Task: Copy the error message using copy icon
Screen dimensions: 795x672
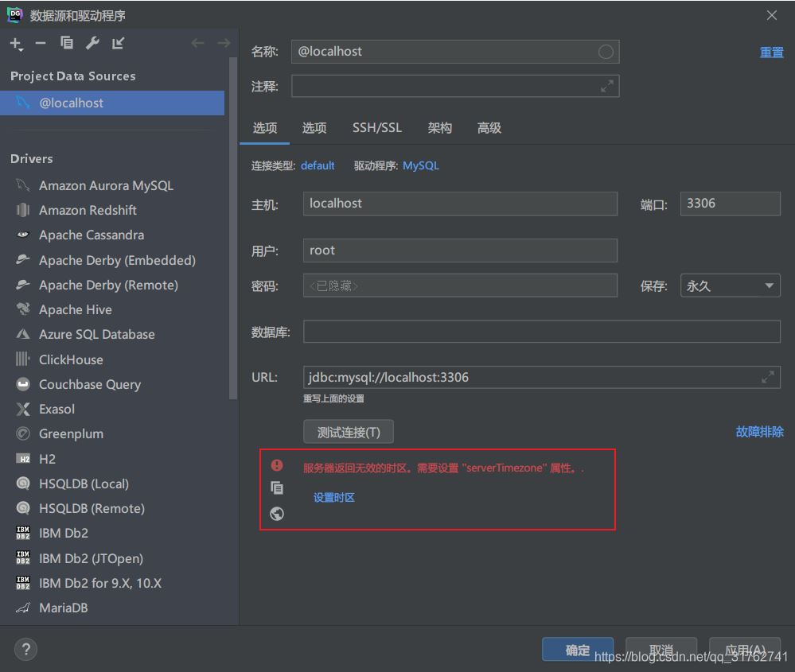Action: coord(277,488)
